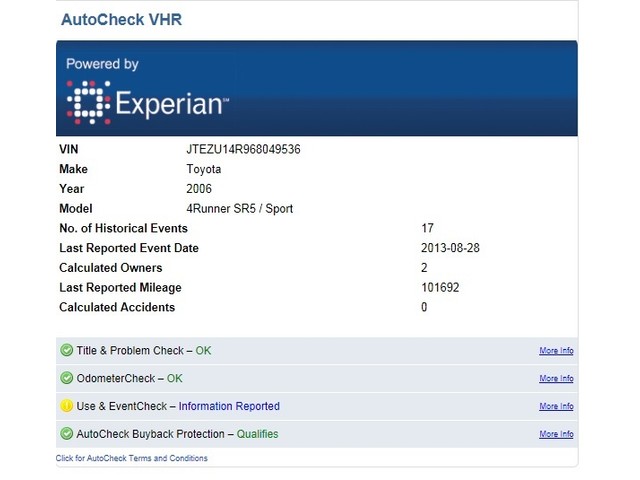This screenshot has height=480, width=640.
Task: Open More Info for Title & Problem Check
Action: [x=556, y=351]
